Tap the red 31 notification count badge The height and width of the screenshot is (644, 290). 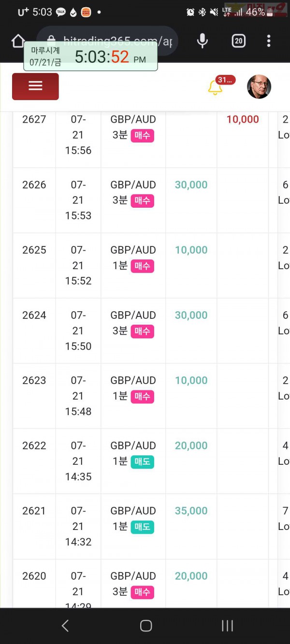point(226,80)
